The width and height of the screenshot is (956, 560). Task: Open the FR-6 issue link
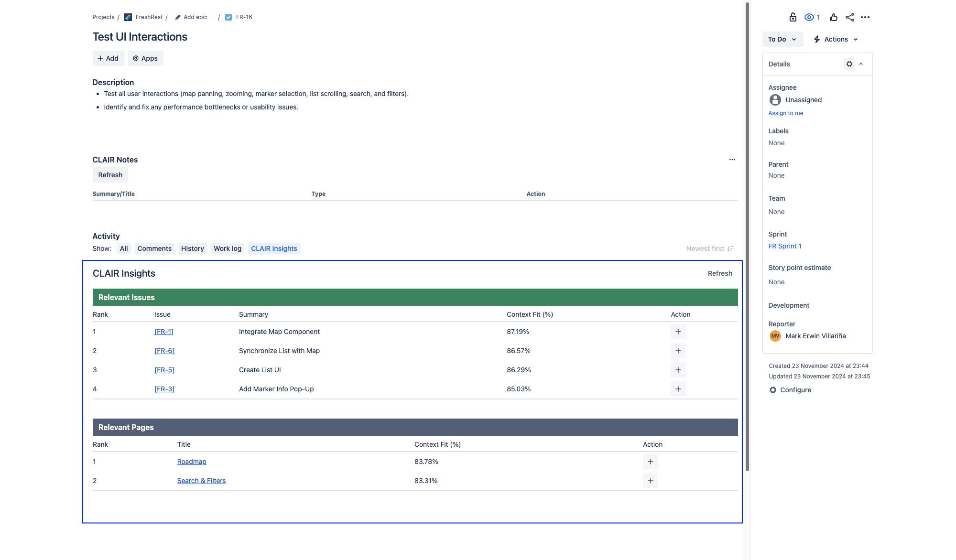pyautogui.click(x=164, y=351)
